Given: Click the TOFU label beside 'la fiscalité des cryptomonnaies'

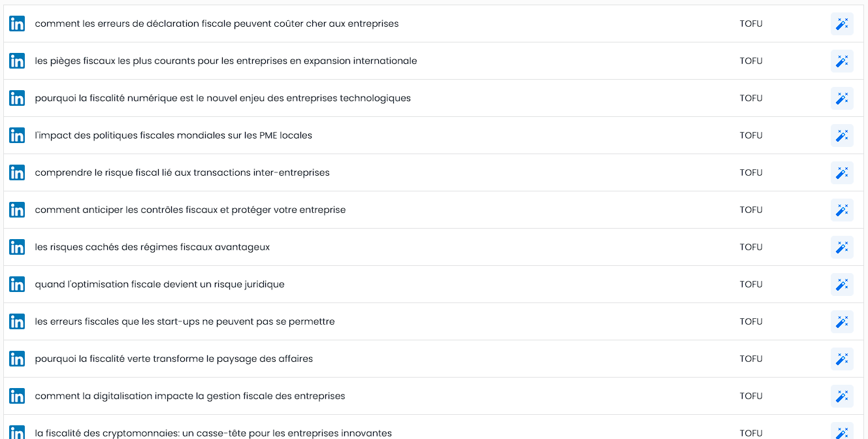Looking at the screenshot, I should pyautogui.click(x=750, y=432).
